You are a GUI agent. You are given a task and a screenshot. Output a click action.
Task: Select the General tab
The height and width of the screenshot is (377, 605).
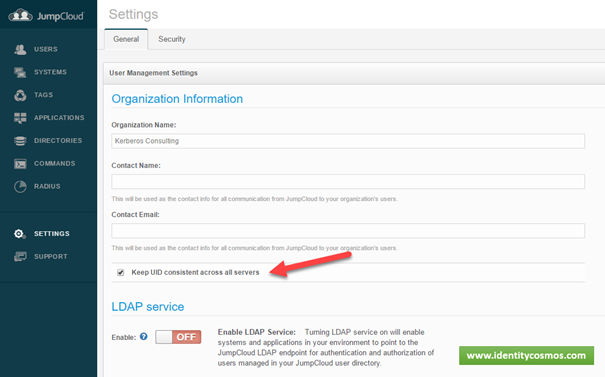click(126, 39)
